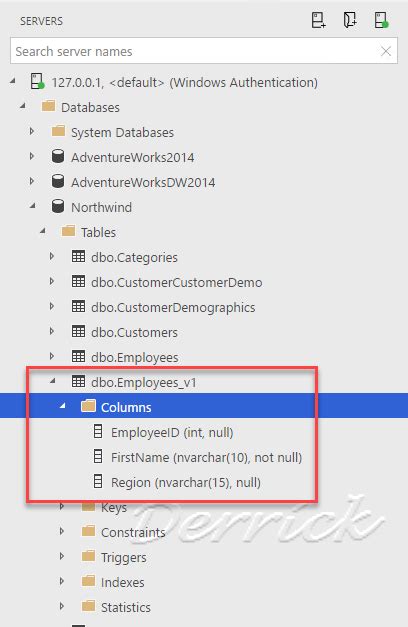Clear the server search box with X
The width and height of the screenshot is (408, 627).
(386, 51)
